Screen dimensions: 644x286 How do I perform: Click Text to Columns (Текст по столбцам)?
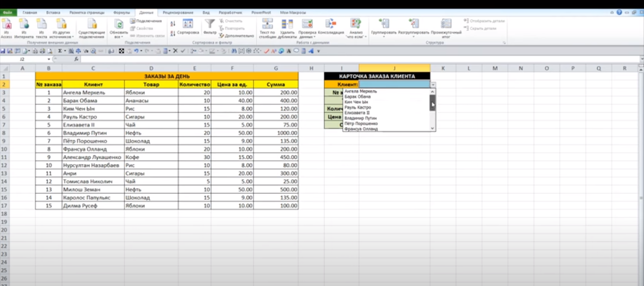[x=268, y=24]
